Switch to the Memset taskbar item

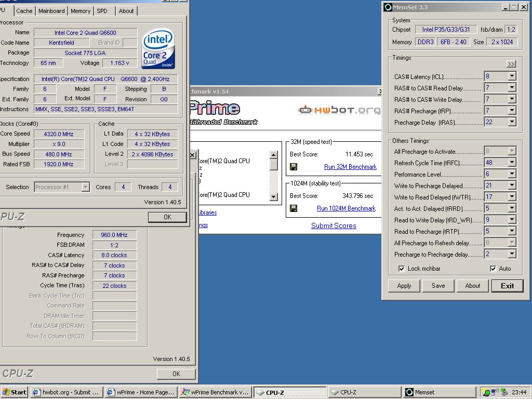click(x=438, y=392)
